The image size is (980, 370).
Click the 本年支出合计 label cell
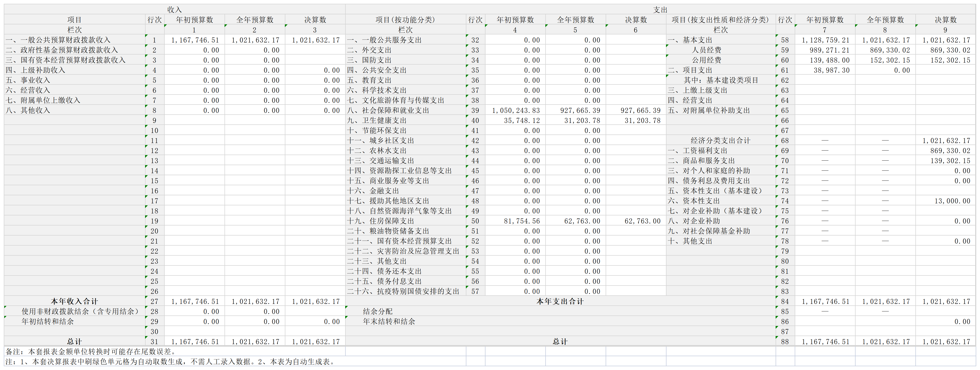[560, 301]
